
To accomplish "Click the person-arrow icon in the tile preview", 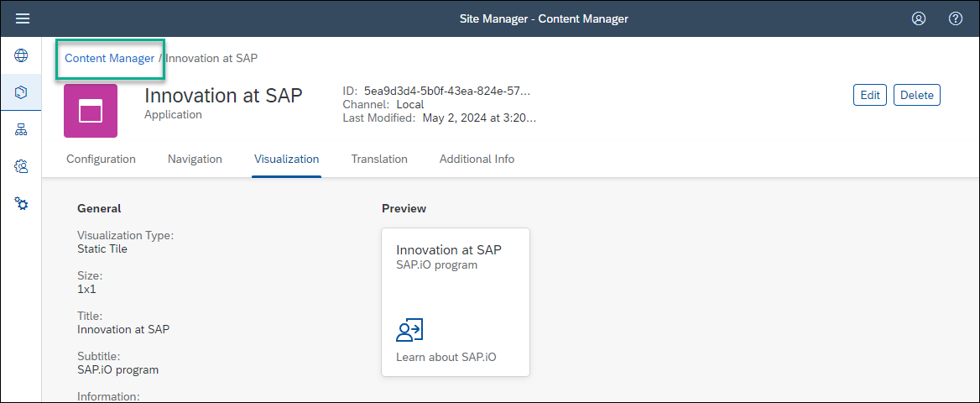I will (410, 331).
